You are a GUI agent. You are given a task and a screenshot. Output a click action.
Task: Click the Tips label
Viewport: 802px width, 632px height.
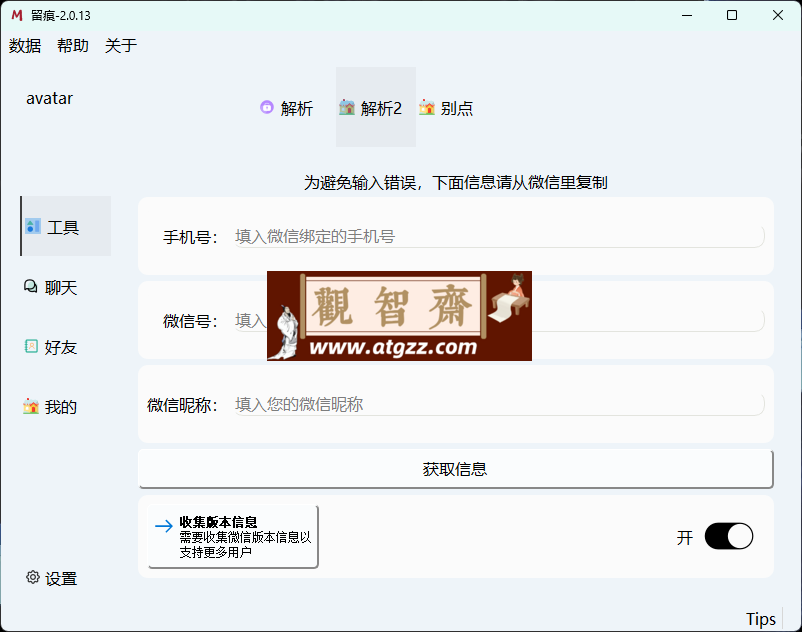pos(761,619)
